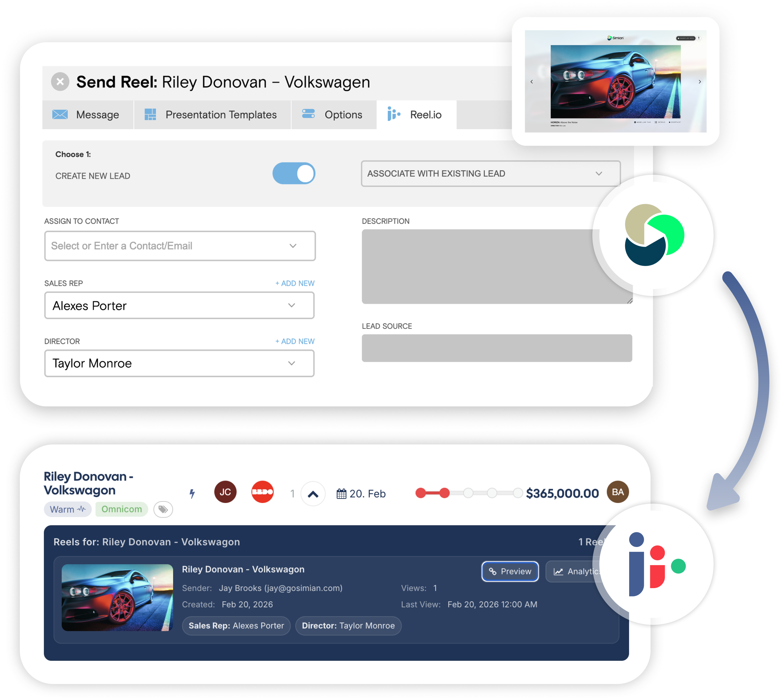Open Associate With Existing Lead dropdown

tap(490, 173)
